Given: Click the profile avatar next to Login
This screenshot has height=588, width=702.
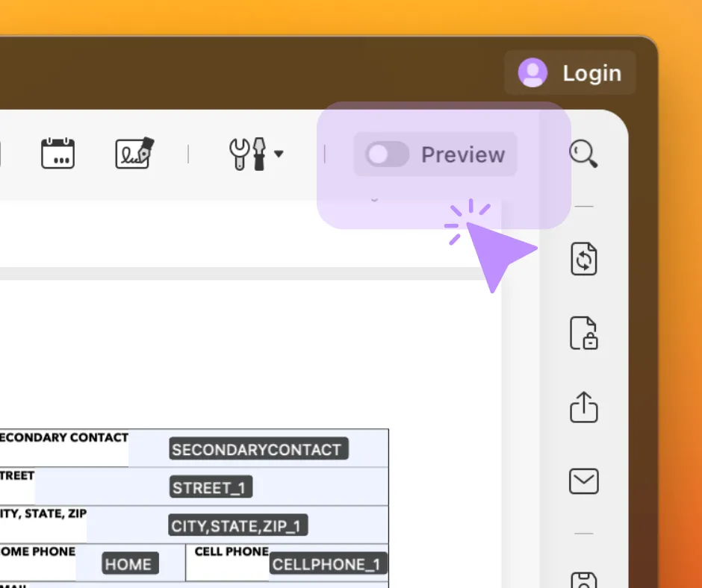Looking at the screenshot, I should click(x=532, y=72).
